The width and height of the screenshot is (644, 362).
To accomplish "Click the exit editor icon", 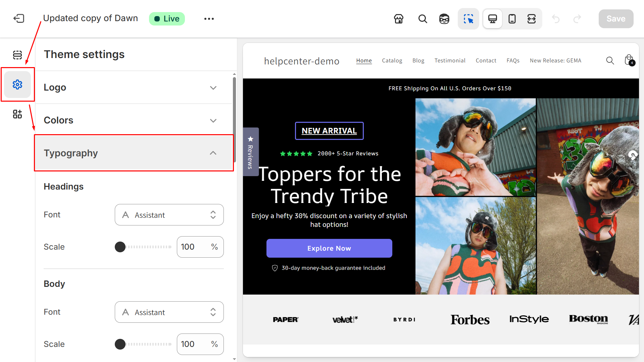I will [x=19, y=18].
